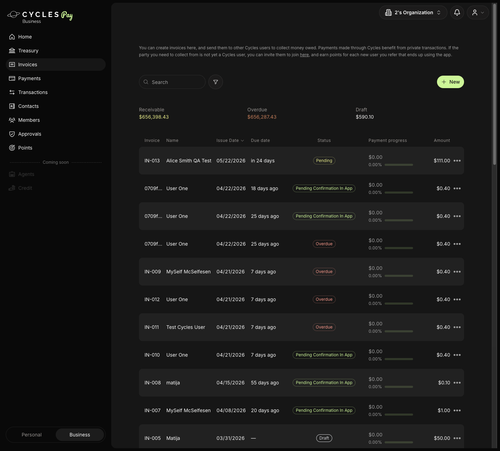
Task: Click the 'Amount' column header
Action: coord(442,140)
